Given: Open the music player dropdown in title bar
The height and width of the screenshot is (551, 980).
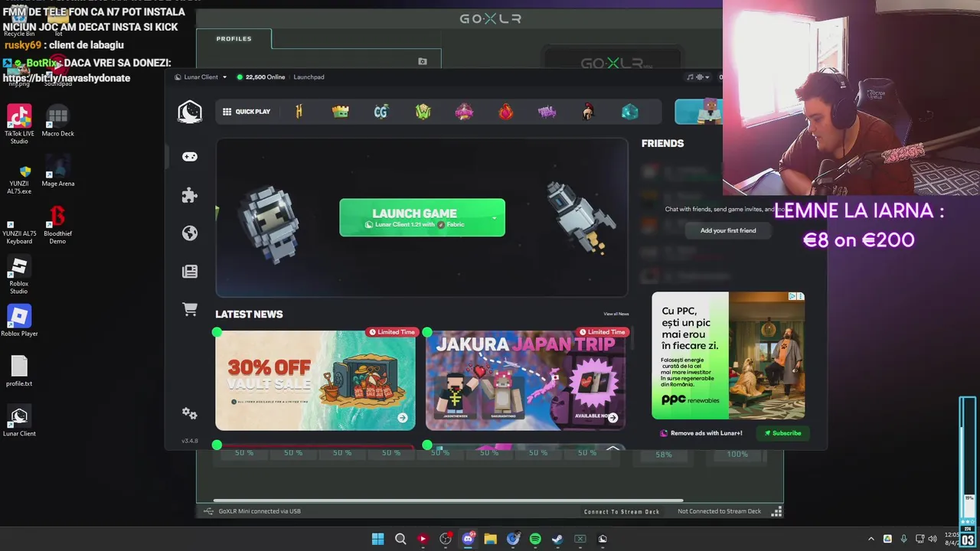Looking at the screenshot, I should pyautogui.click(x=697, y=77).
